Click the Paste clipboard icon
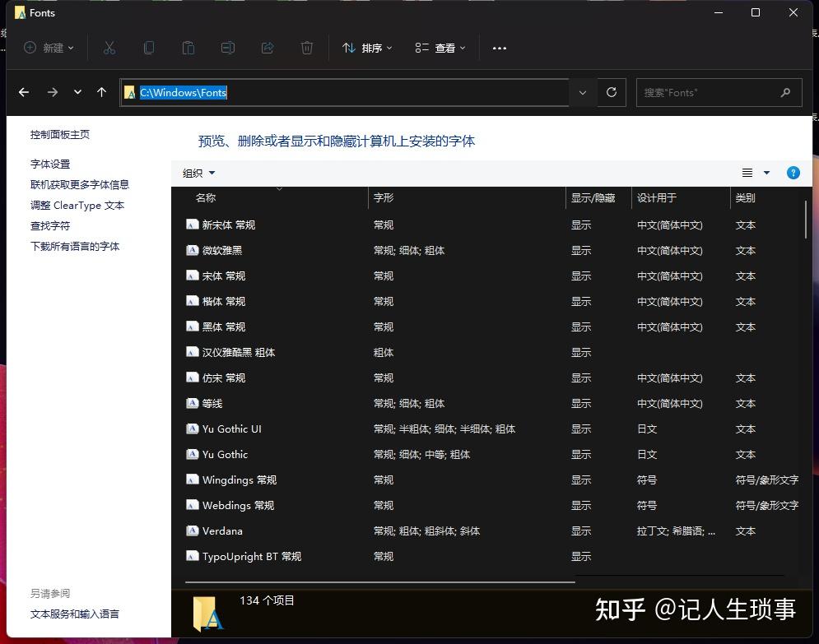The height and width of the screenshot is (644, 819). (x=188, y=48)
